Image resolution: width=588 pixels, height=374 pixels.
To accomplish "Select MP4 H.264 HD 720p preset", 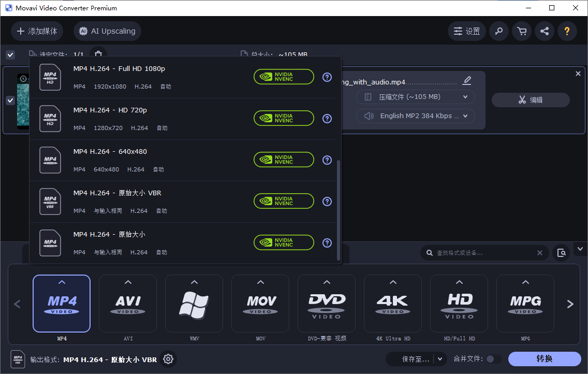I will (183, 119).
